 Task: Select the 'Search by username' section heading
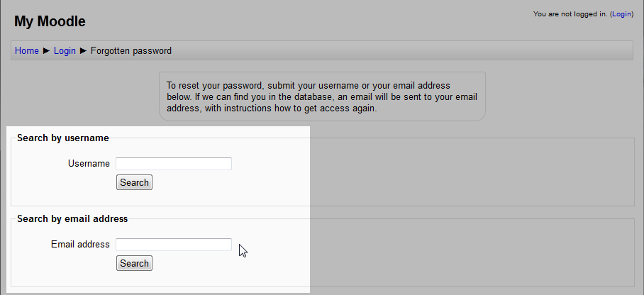(63, 138)
